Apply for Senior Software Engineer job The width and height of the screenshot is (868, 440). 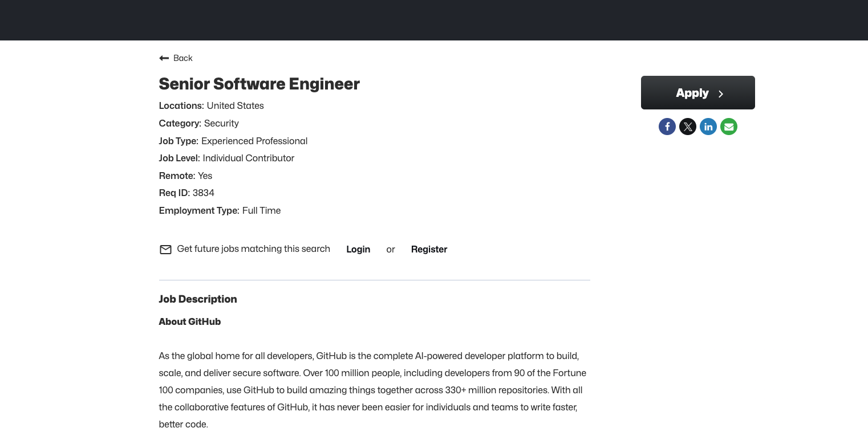point(698,93)
